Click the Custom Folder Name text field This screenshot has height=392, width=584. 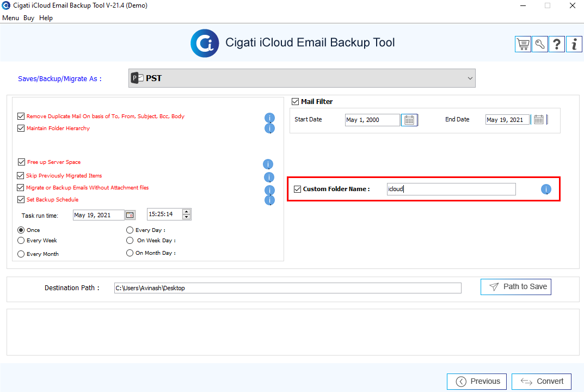pos(451,189)
